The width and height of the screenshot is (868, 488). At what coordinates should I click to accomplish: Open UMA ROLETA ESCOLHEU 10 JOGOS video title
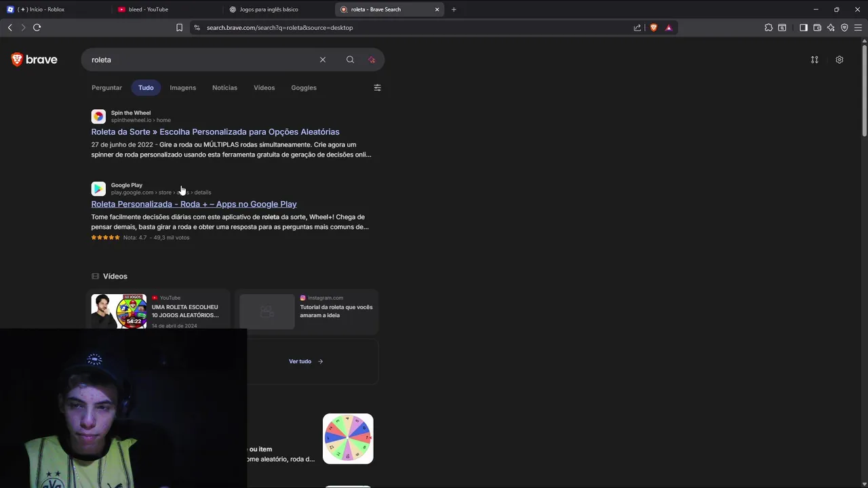185,311
